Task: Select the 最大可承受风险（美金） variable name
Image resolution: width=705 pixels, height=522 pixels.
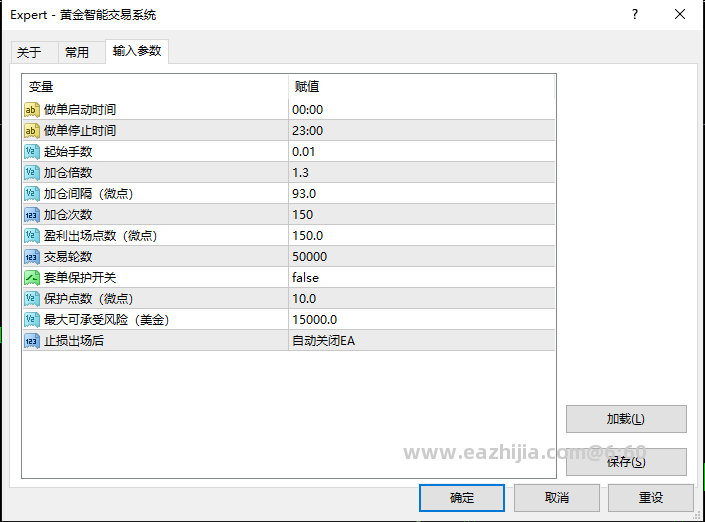Action: 107,320
